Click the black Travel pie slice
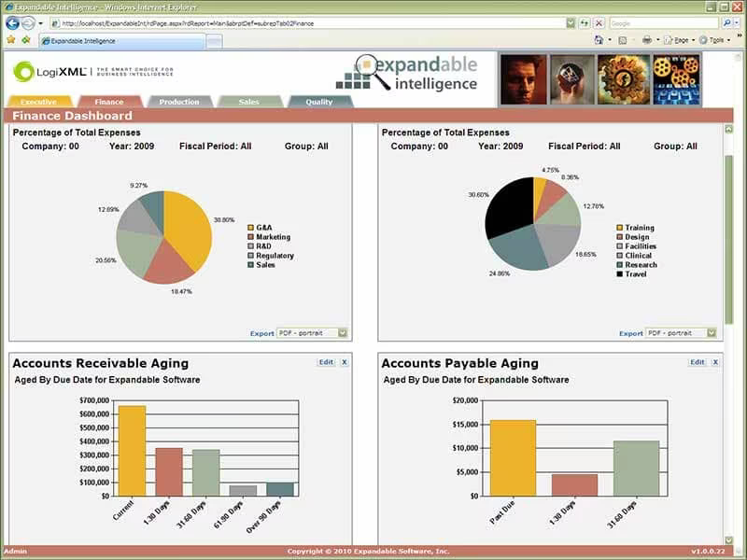The height and width of the screenshot is (560, 747). click(510, 207)
